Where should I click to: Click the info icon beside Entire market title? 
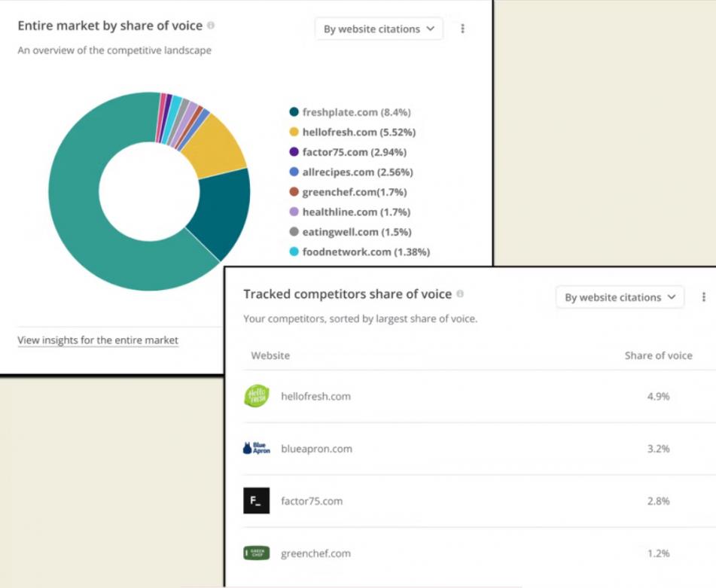coord(211,25)
